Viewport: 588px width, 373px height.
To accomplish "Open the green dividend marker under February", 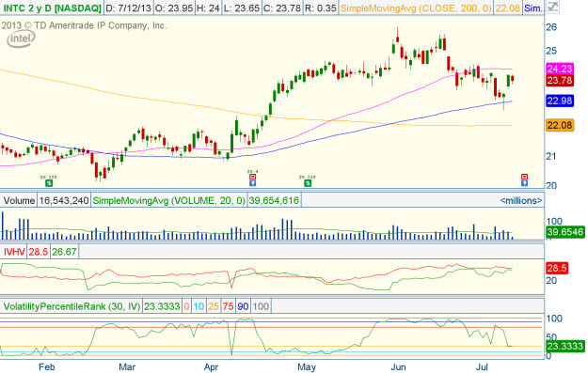I will coord(49,183).
